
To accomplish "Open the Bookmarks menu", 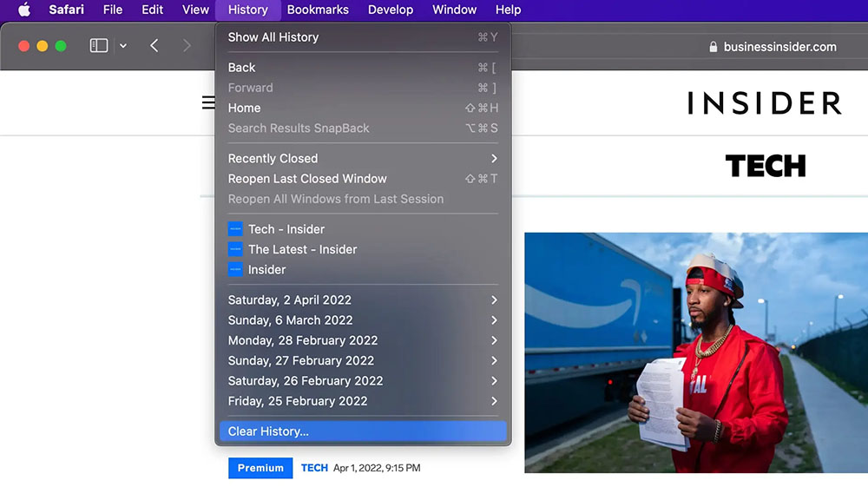I will coord(318,10).
